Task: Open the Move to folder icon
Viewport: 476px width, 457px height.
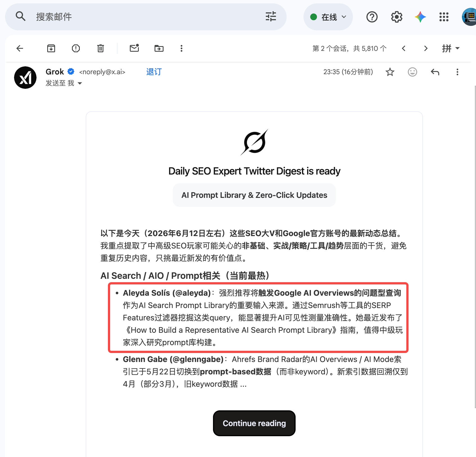Action: click(159, 48)
